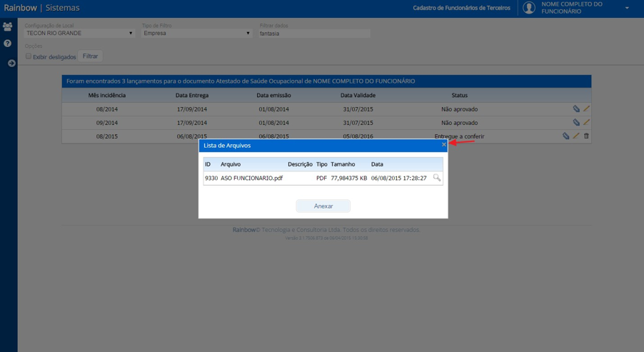Open the employees group icon in sidebar
Screen dimensions: 644x352
7,26
